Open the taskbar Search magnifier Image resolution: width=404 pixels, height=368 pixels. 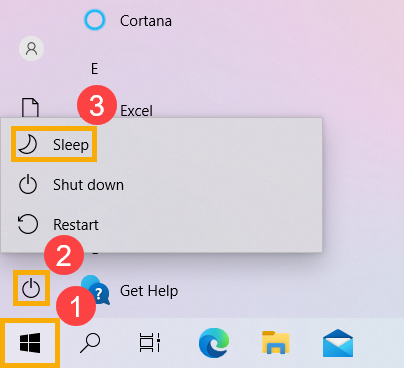90,343
